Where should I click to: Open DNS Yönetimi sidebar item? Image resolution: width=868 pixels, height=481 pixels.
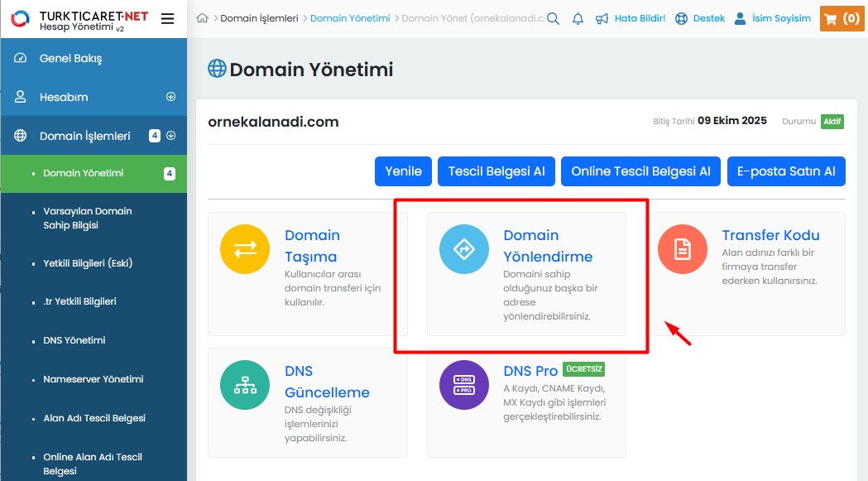tap(74, 340)
